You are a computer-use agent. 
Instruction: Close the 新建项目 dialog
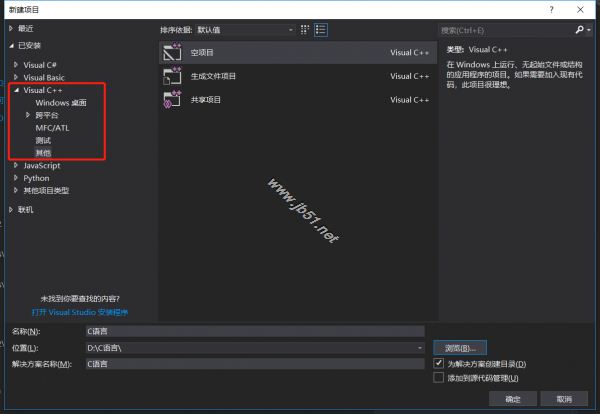(x=580, y=10)
